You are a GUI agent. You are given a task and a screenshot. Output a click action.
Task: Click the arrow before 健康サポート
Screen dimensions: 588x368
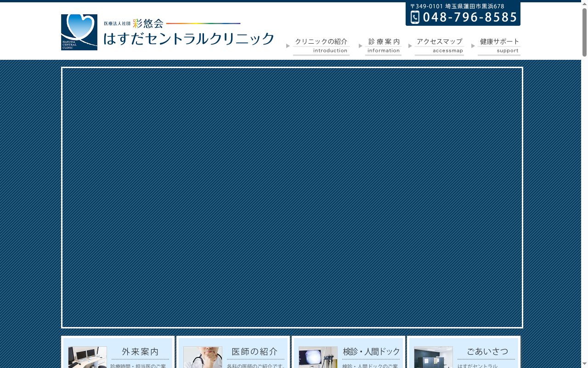click(x=473, y=46)
